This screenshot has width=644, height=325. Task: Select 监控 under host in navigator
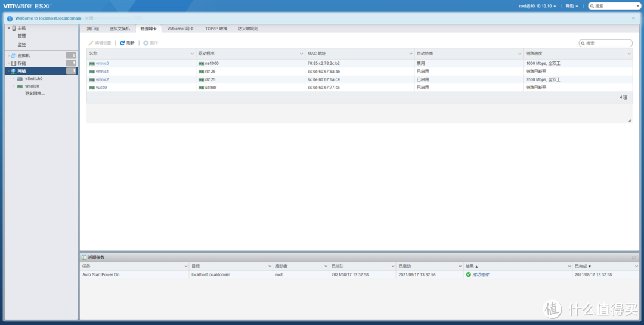point(22,44)
